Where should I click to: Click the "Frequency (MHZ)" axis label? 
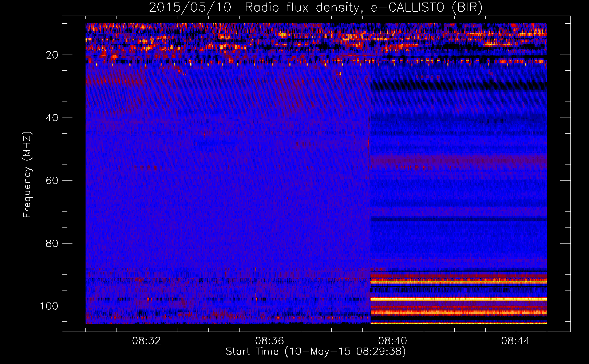coord(27,175)
